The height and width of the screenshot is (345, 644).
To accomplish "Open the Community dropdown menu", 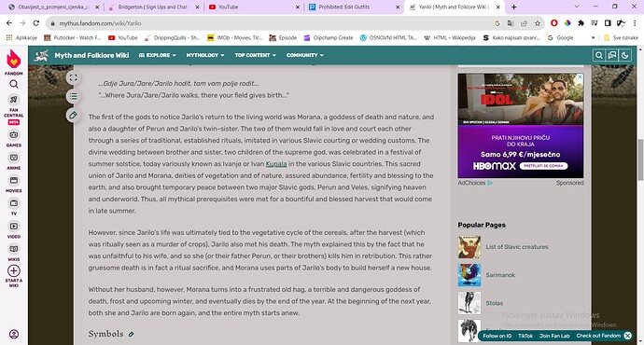I will tap(305, 55).
